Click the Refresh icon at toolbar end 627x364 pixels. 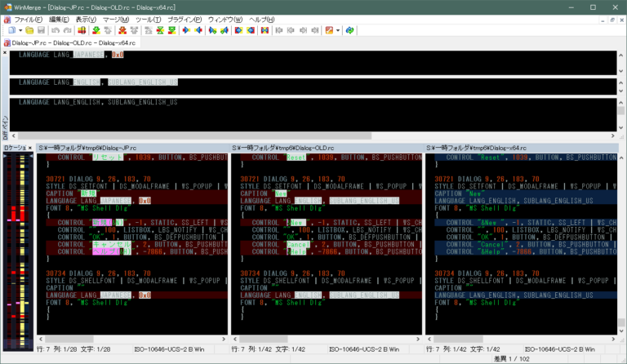point(349,30)
